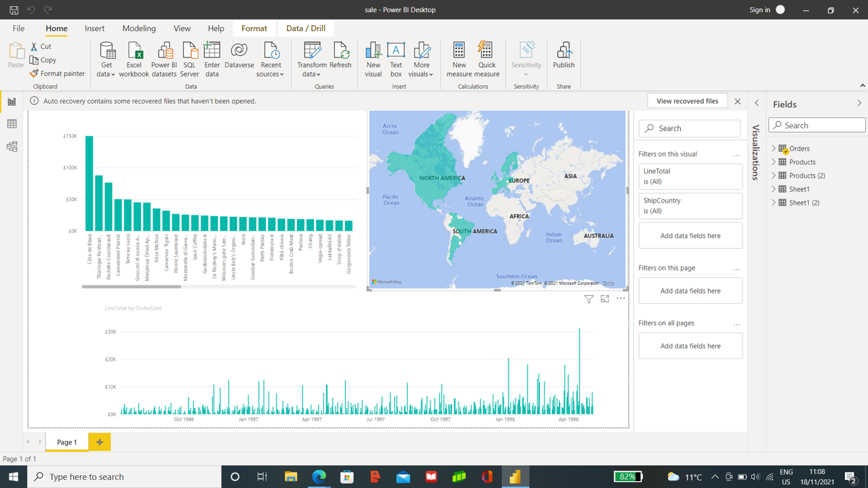
Task: Click the Save icon in title bar
Action: point(14,10)
